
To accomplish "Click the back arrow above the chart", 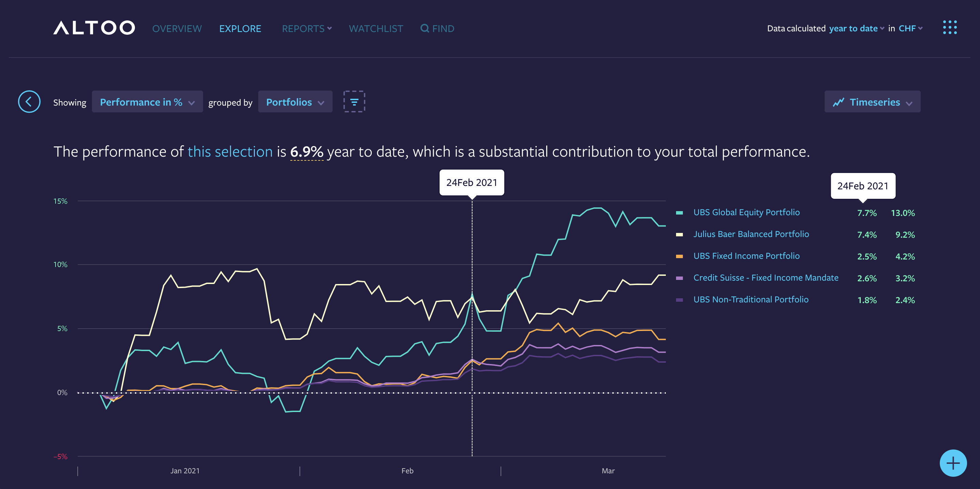I will [29, 101].
